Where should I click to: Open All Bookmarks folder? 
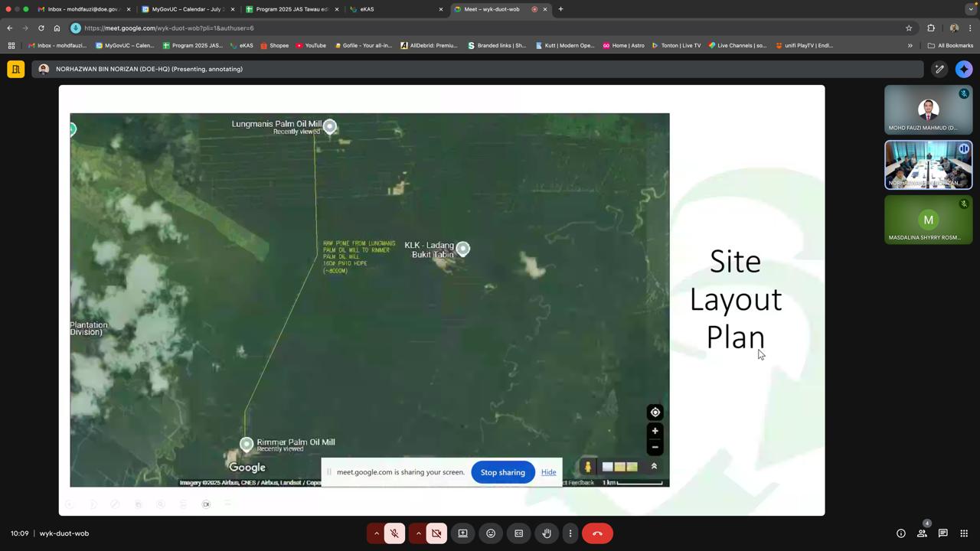tap(950, 45)
